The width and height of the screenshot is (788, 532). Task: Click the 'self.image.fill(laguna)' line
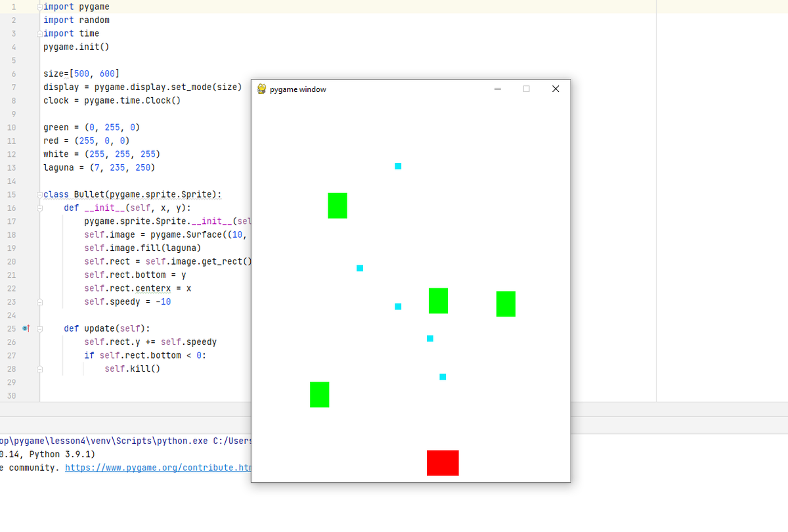[142, 248]
